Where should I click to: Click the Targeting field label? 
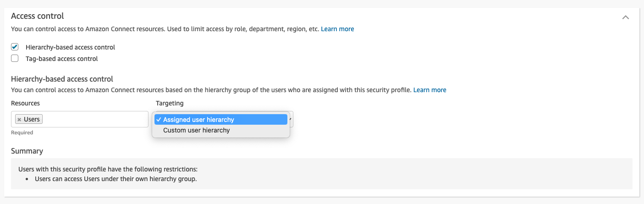[x=170, y=103]
